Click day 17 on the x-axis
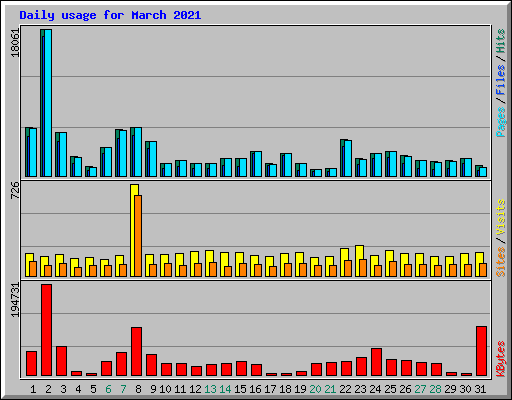Viewport: 512px width, 400px height. [x=270, y=389]
